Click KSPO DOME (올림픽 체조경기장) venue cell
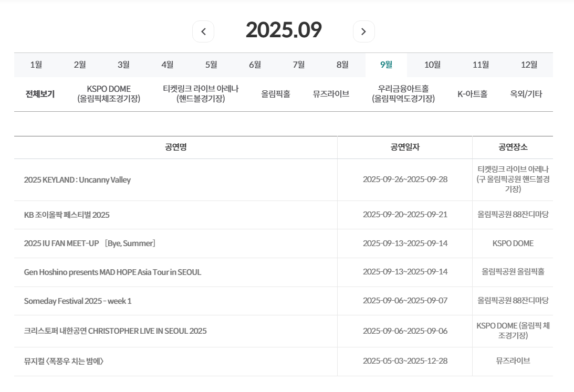The image size is (574, 392). click(x=513, y=331)
